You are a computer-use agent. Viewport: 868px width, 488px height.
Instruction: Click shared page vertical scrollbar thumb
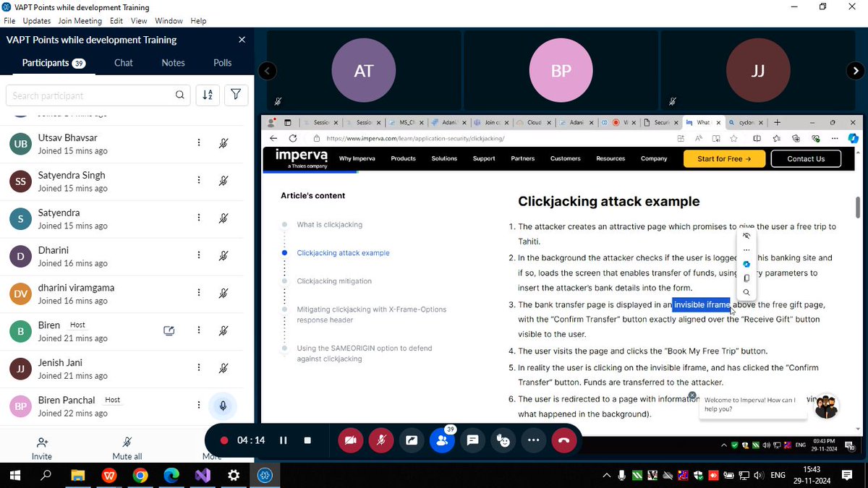click(858, 207)
